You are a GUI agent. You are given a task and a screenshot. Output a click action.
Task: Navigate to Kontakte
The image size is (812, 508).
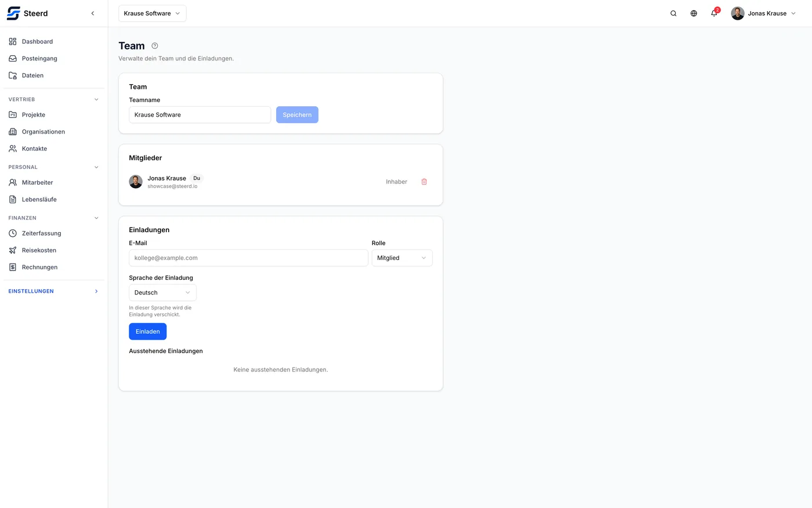34,149
